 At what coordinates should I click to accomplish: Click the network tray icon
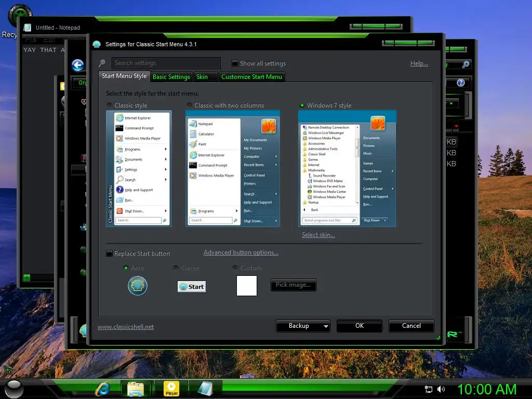[429, 389]
